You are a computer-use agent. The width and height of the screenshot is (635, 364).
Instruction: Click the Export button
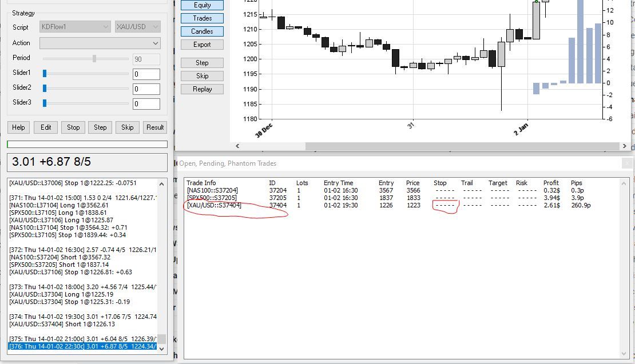pos(202,45)
